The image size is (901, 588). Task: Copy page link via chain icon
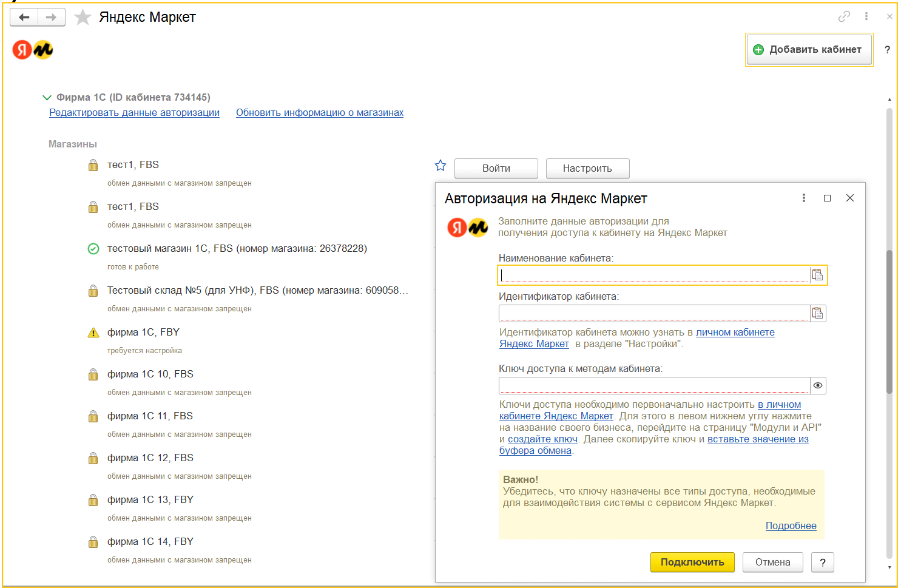844,17
